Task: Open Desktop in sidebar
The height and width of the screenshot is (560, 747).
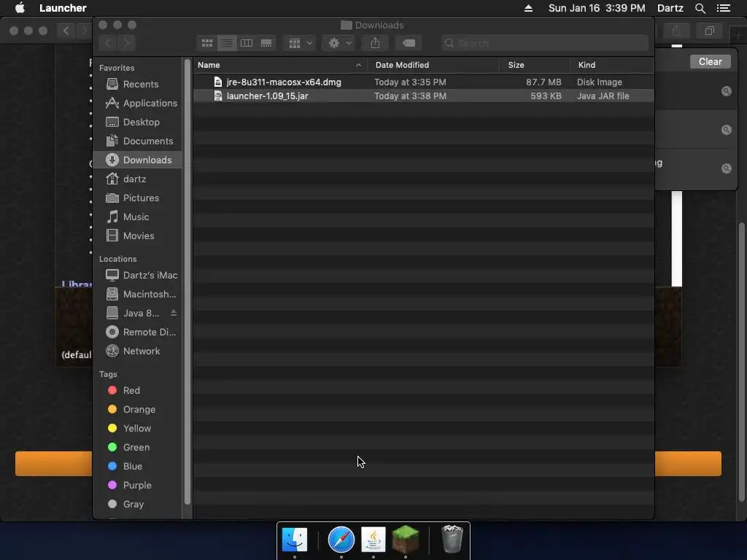Action: (137, 122)
